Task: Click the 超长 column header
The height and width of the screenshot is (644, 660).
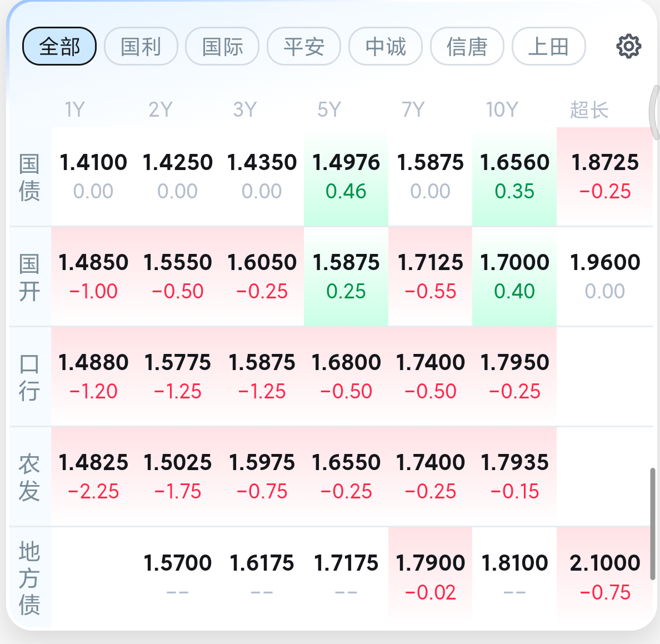Action: 589,110
